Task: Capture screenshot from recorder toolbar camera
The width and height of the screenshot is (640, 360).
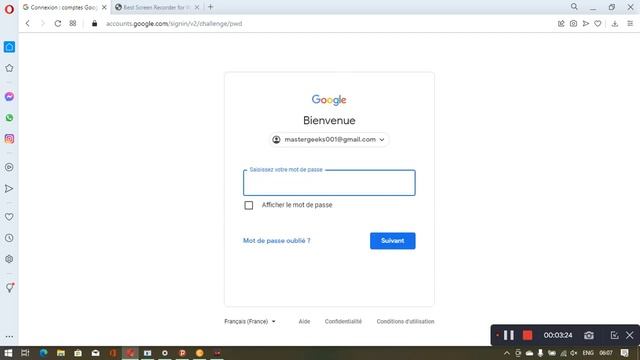Action: tap(589, 336)
